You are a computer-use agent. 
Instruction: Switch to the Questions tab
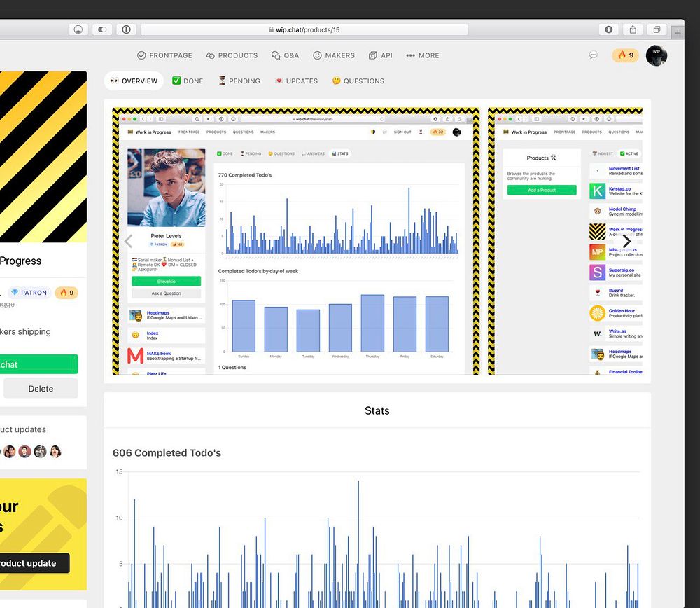tap(358, 81)
